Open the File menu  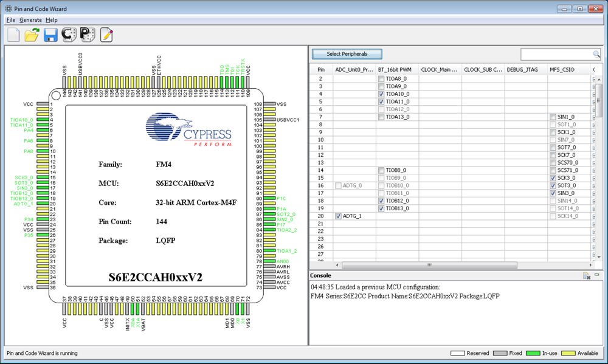point(11,20)
